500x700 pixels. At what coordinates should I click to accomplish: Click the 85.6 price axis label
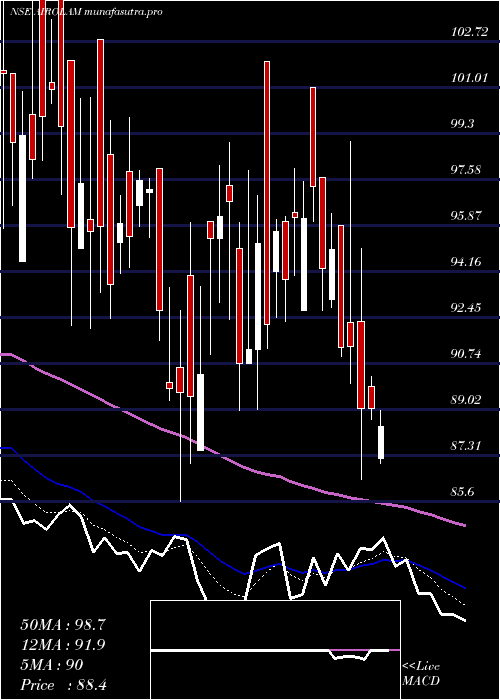(462, 492)
